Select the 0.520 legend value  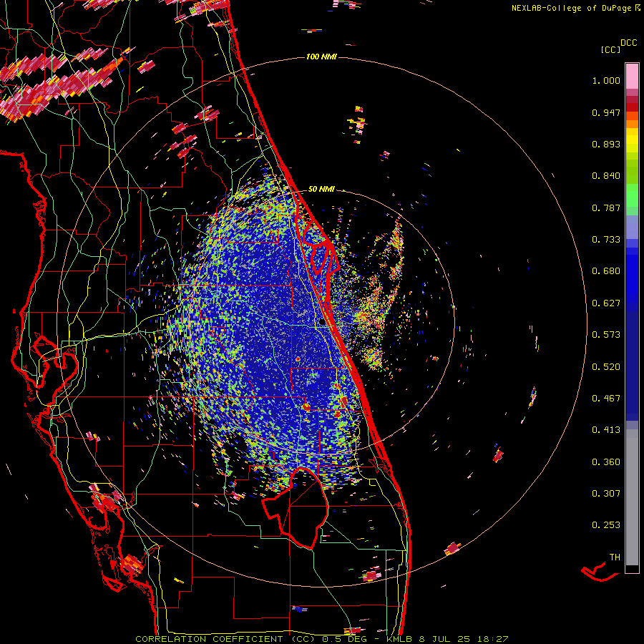(606, 367)
